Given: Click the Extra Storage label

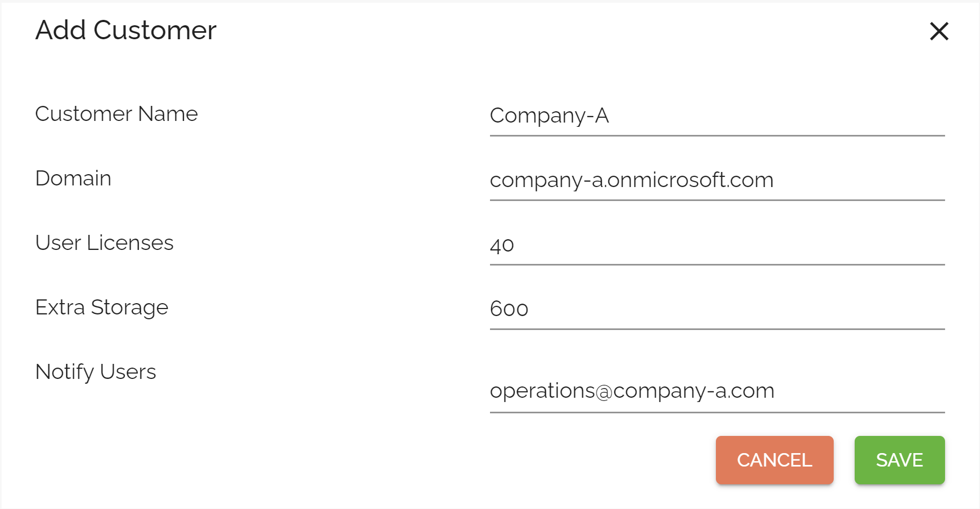Looking at the screenshot, I should (102, 308).
